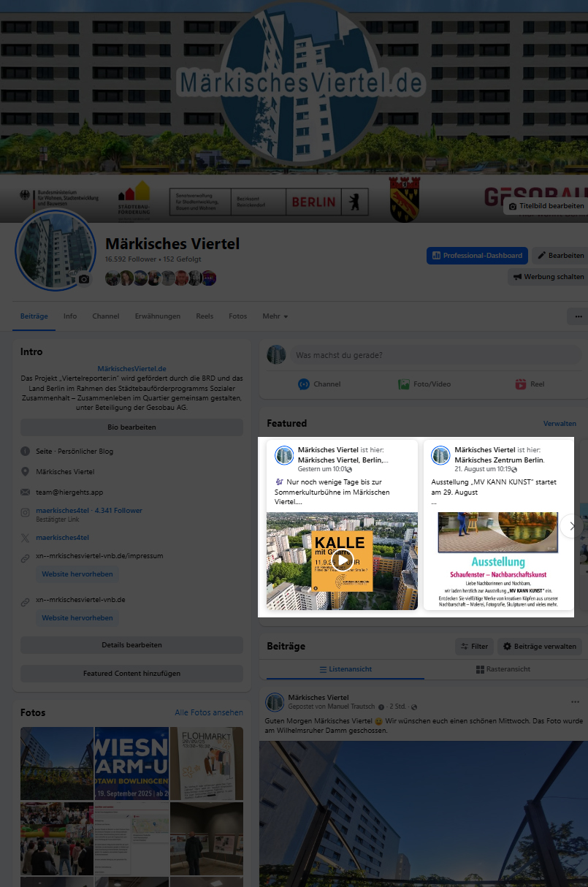Click the MärkischesViertel.de intro link

click(131, 369)
